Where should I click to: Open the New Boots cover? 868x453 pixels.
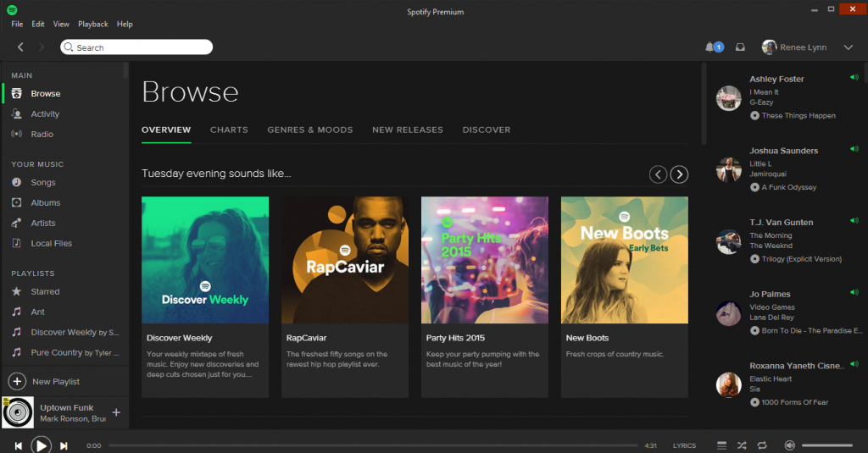click(x=625, y=260)
